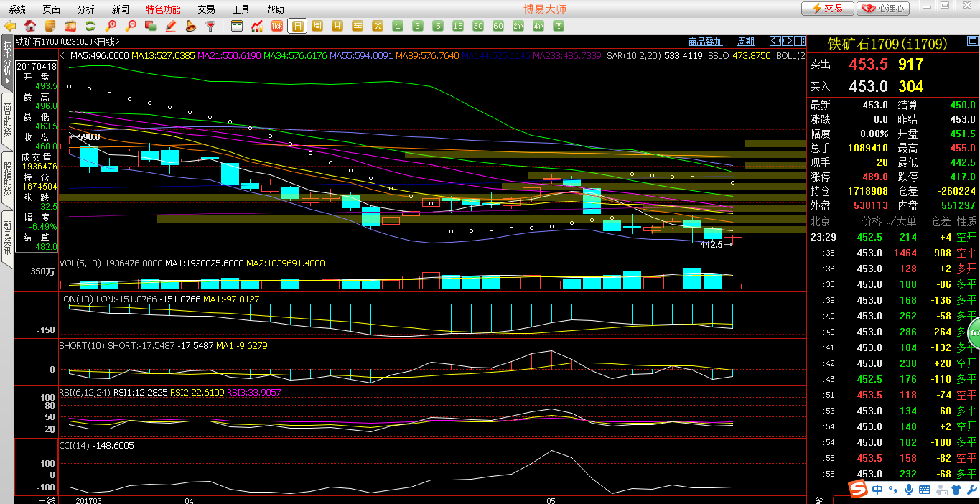
Task: Click the IME microphone icon
Action: 909,490
